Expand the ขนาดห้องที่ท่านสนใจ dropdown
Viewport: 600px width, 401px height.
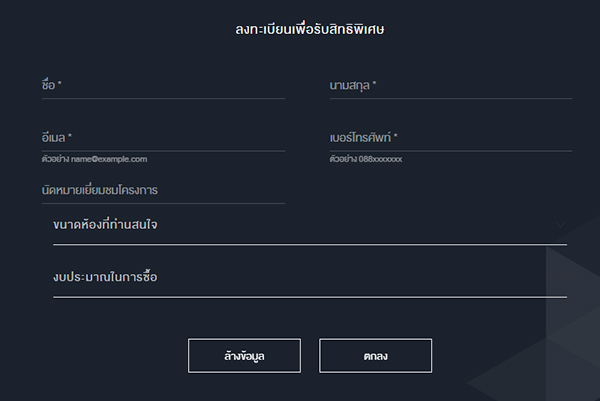309,226
